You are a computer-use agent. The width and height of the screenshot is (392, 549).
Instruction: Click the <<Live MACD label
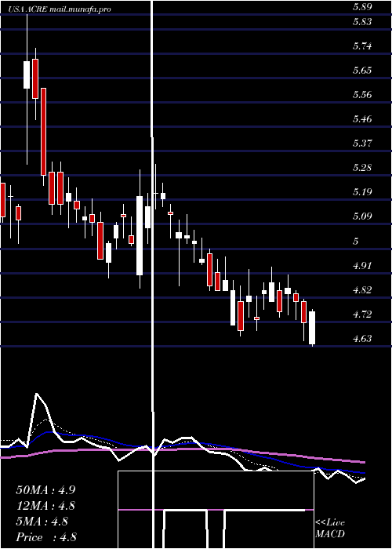click(x=330, y=528)
